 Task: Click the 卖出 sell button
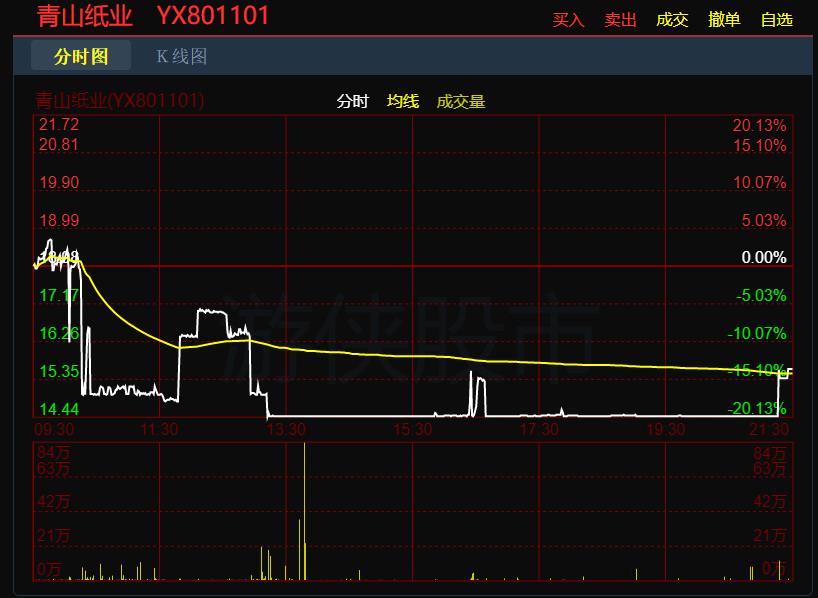(x=620, y=20)
